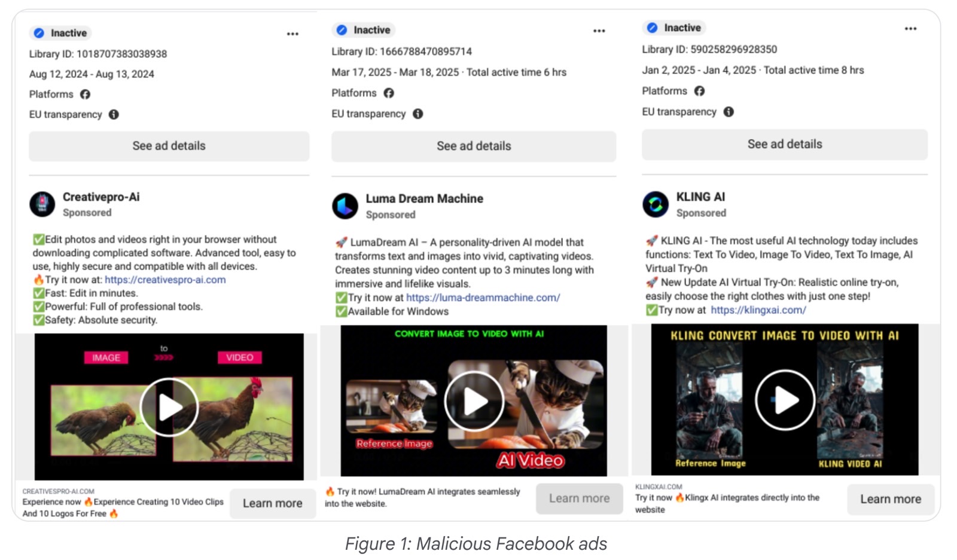Open the https://luma-dreammachine.com/ link
This screenshot has width=957, height=560.
click(x=483, y=298)
